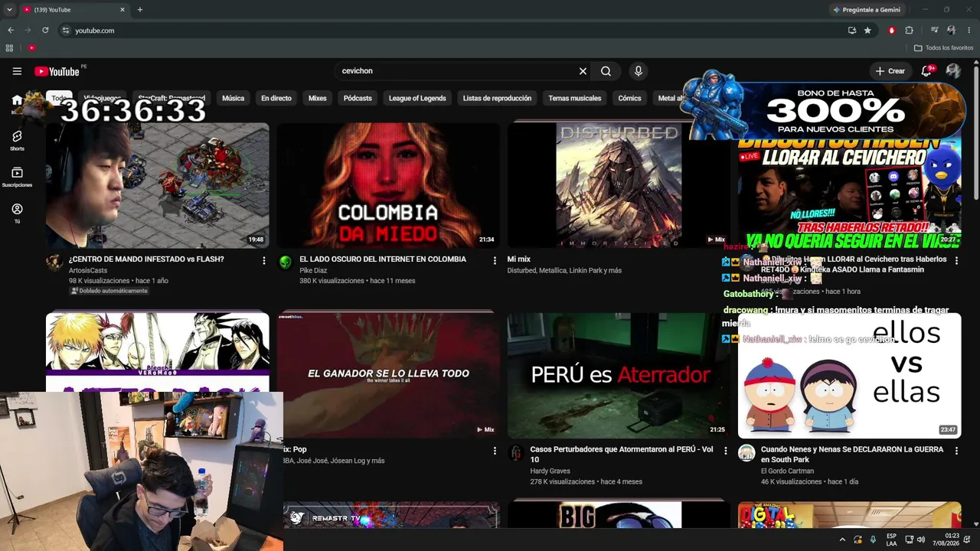Click the Pregúntale a Gemini button

point(867,10)
